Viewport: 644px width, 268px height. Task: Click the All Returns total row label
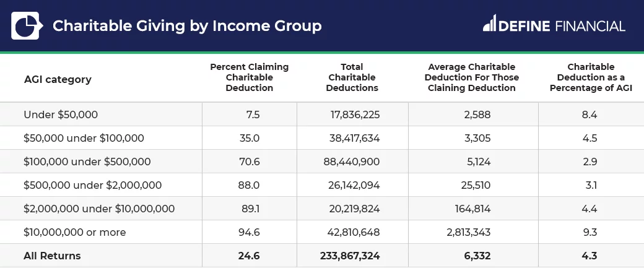pos(52,256)
